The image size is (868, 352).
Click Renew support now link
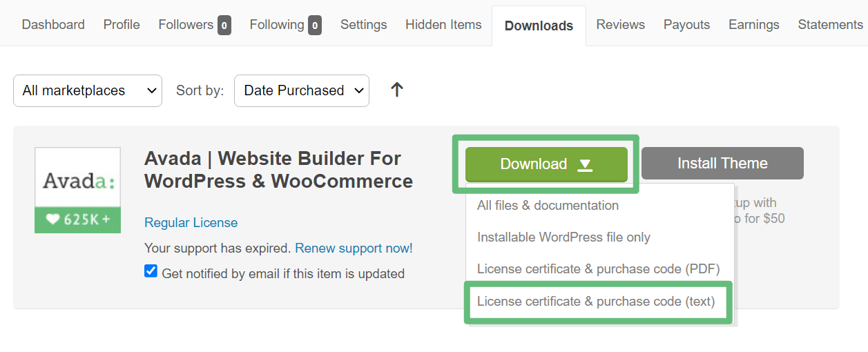coord(354,248)
